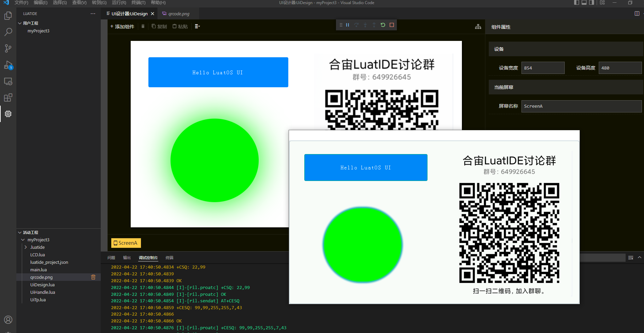Open the 终端 panel tab
The width and height of the screenshot is (644, 333).
coord(170,258)
